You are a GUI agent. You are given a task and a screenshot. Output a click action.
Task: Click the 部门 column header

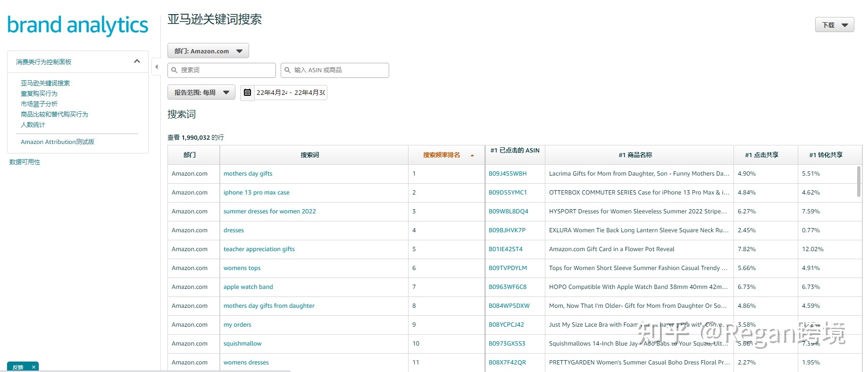coord(193,155)
